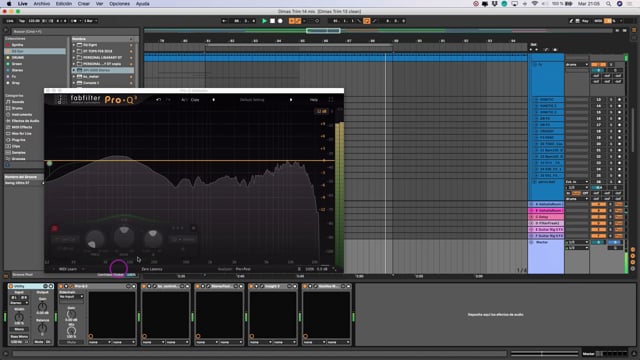Screen dimensions: 640x360
Task: Open the Apple menu
Action: pos(9,4)
